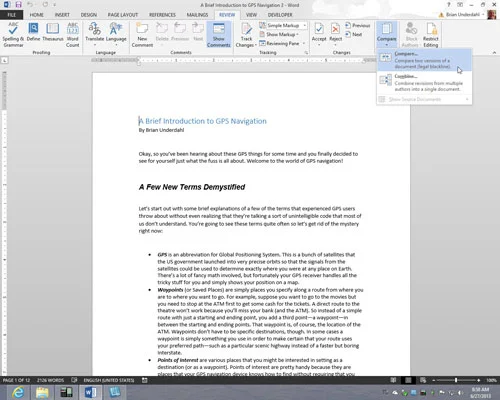Adjust the zoom slider in status bar
The image size is (500, 400).
coord(456,380)
